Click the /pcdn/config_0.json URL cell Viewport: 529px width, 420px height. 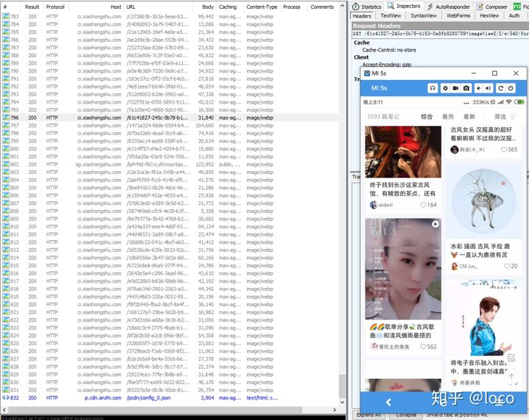coord(148,398)
